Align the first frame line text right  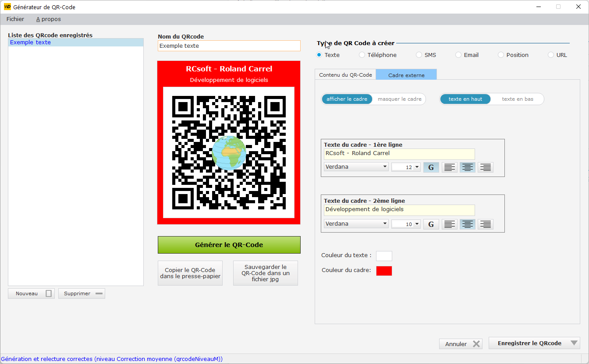[485, 167]
